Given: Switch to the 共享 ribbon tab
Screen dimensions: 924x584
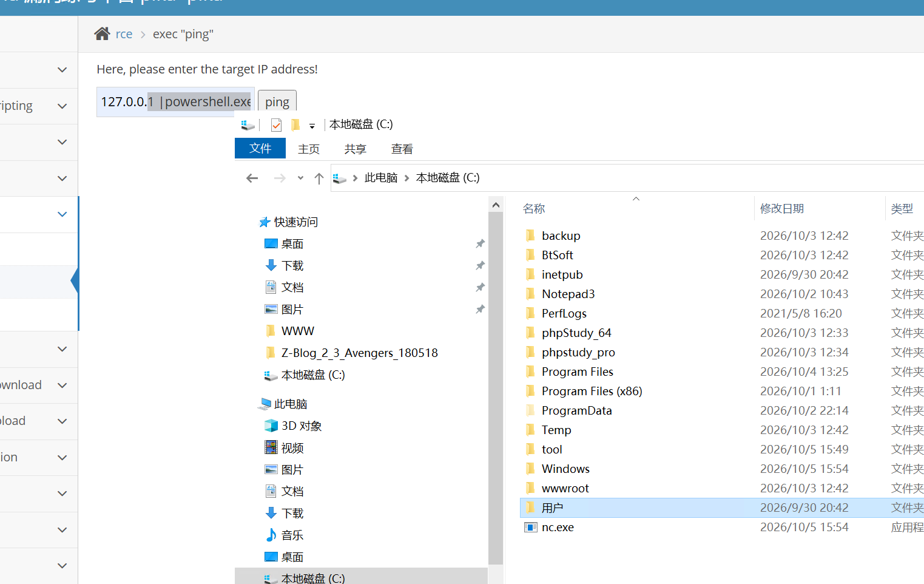Looking at the screenshot, I should point(356,149).
